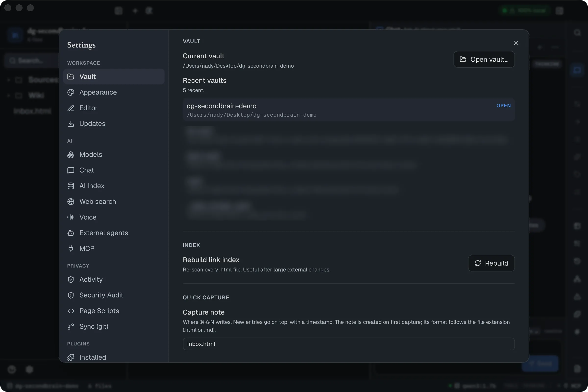The width and height of the screenshot is (588, 392).
Task: Open Inbox.html in background file tree
Action: [x=33, y=111]
